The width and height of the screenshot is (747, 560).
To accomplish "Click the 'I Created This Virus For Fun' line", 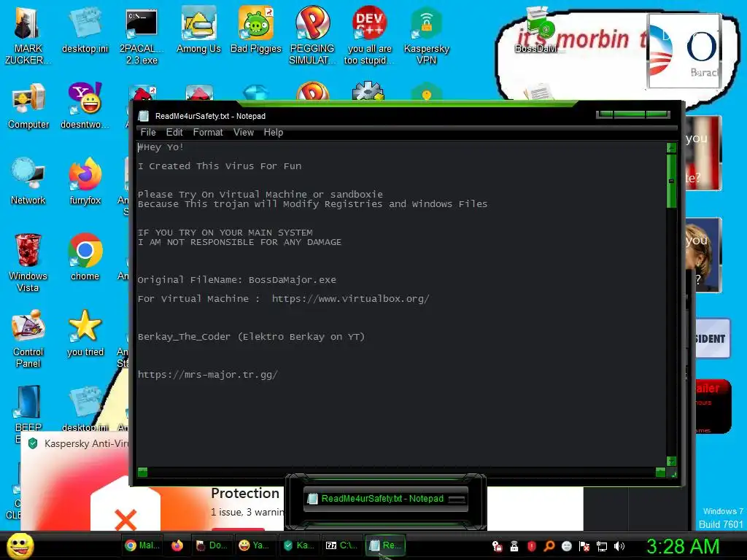I will 220,166.
